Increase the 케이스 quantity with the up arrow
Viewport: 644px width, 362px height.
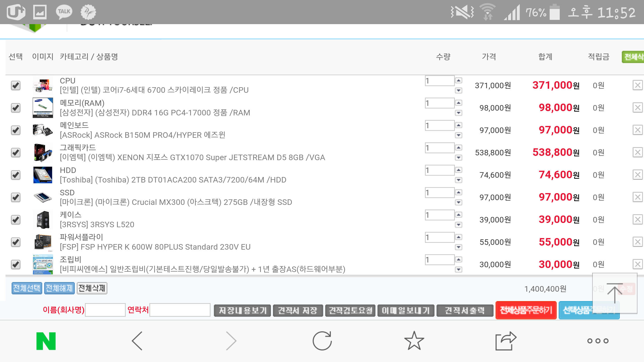coord(459,215)
